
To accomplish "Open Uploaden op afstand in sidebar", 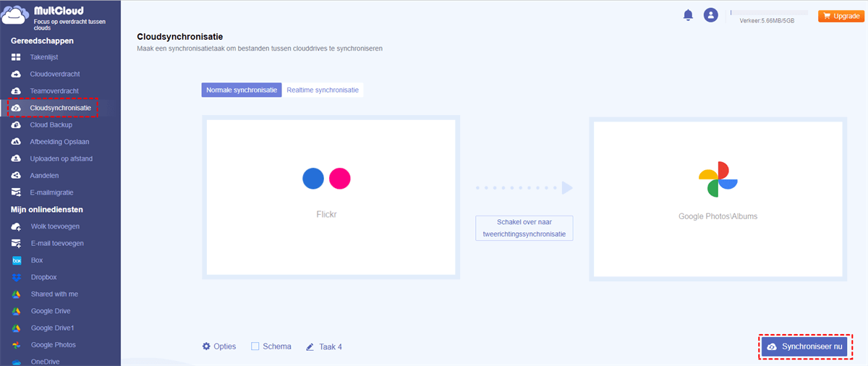I will [x=60, y=158].
